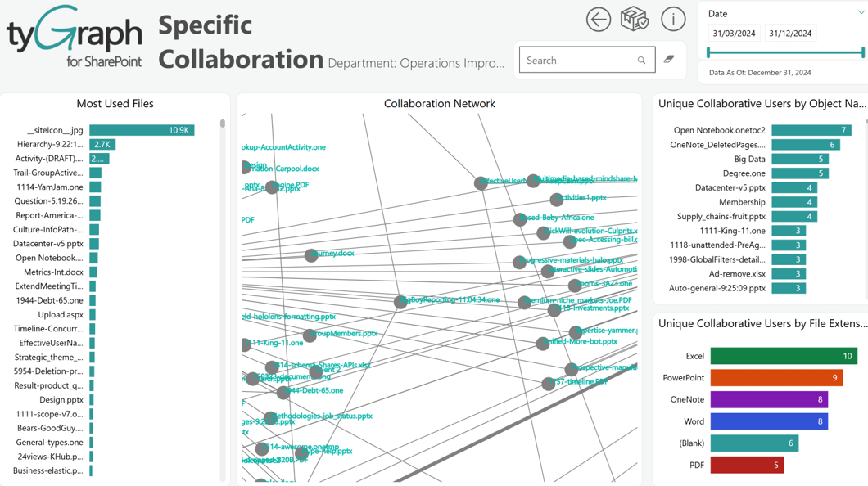Click the Strategic_theme_... file label
868x486 pixels.
(x=48, y=358)
